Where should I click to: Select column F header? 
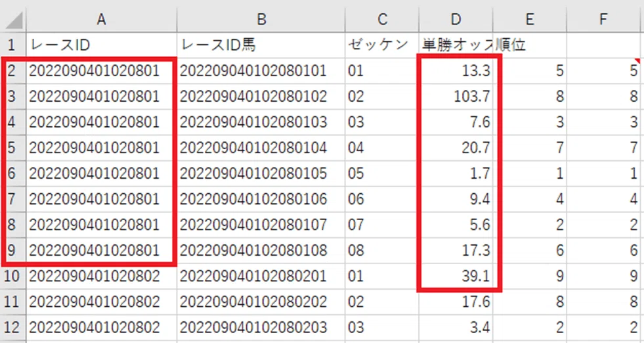[603, 19]
